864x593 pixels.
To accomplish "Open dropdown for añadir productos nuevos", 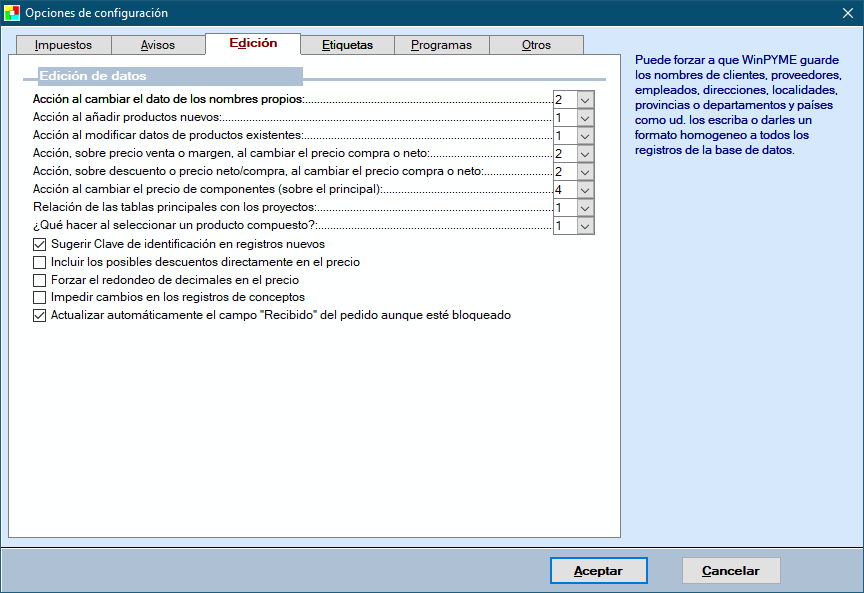I will [x=585, y=118].
